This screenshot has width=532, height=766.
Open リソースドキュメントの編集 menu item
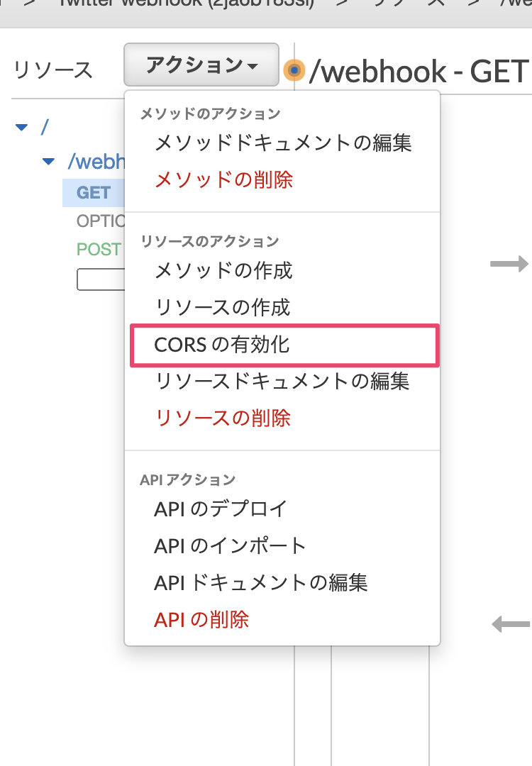click(282, 381)
